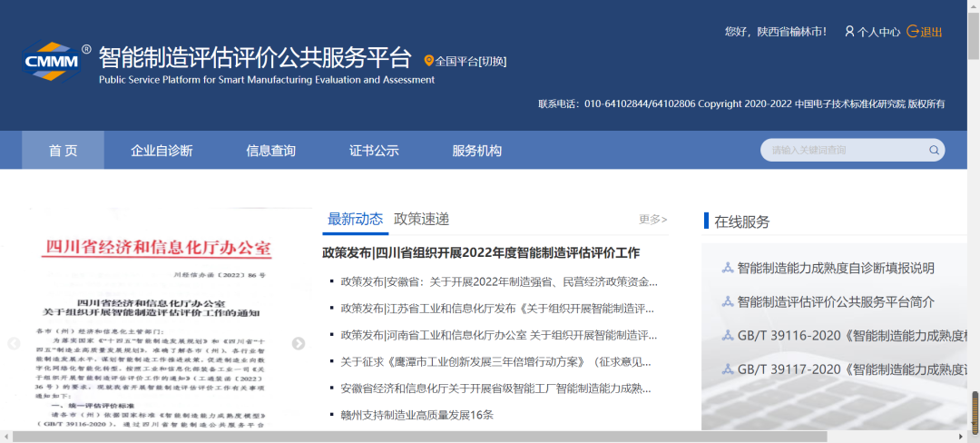Open the 赣州支持制造业高质量发展16条 article
The height and width of the screenshot is (443, 980).
click(x=417, y=415)
